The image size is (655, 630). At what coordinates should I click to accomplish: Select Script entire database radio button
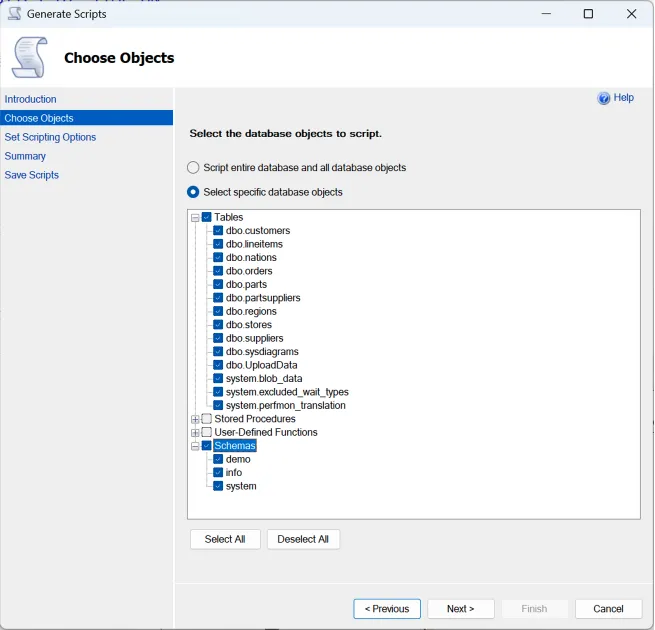(x=194, y=168)
